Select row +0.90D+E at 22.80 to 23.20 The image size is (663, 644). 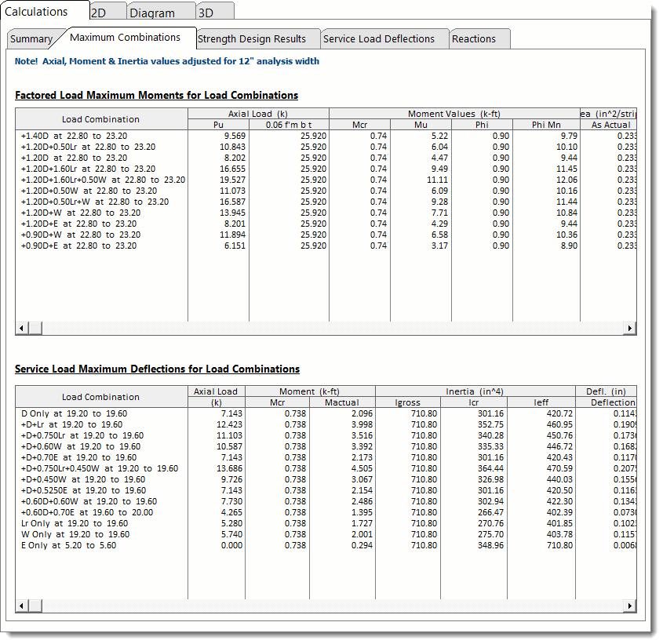point(326,246)
